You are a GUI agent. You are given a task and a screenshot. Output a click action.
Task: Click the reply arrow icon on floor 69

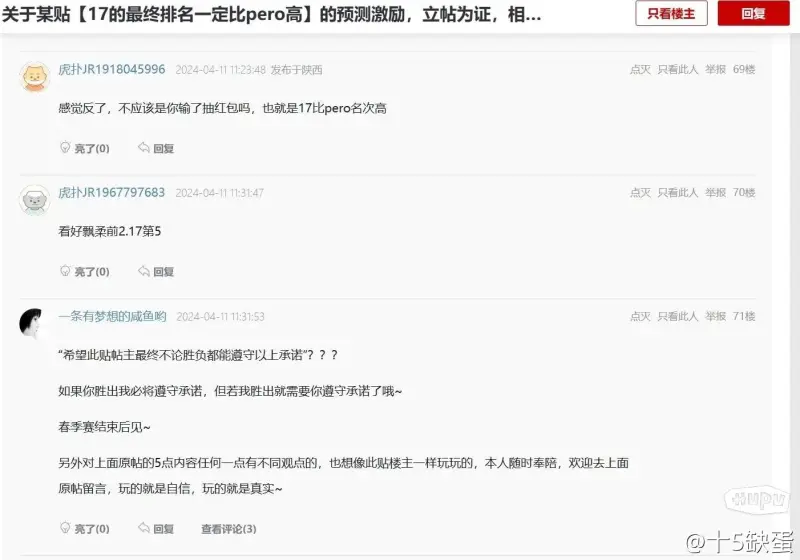point(144,148)
